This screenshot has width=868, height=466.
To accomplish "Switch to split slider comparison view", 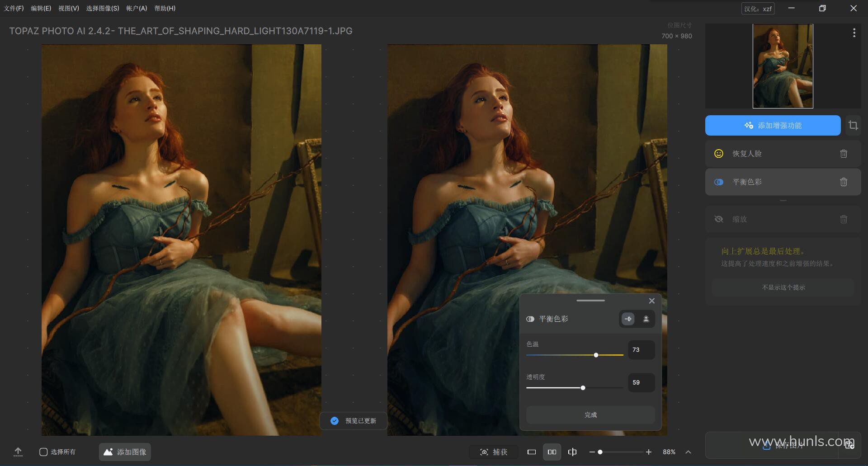I will click(572, 452).
